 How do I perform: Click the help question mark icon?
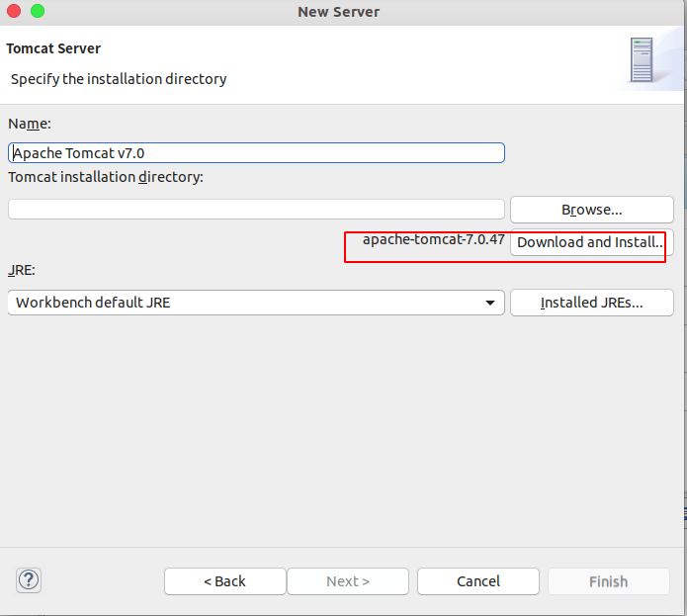tap(29, 580)
